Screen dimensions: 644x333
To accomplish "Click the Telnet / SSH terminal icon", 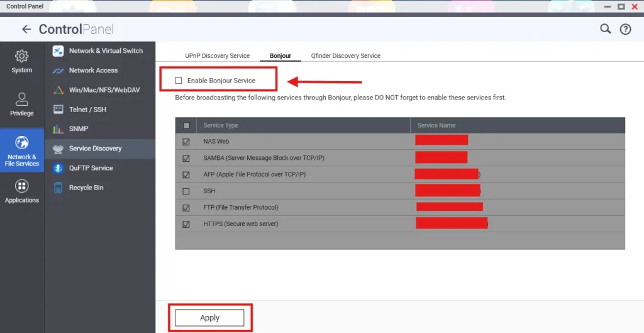I will pyautogui.click(x=58, y=110).
